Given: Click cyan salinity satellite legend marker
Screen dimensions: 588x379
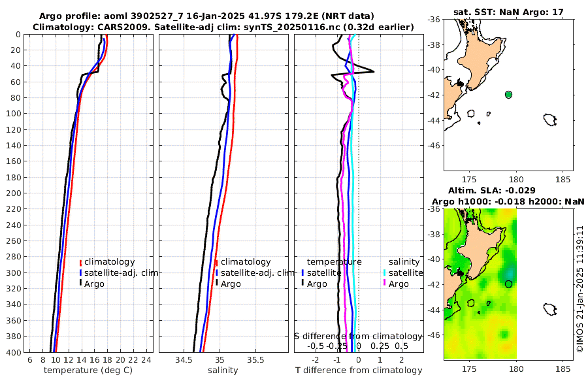Looking at the screenshot, I should pos(385,272).
